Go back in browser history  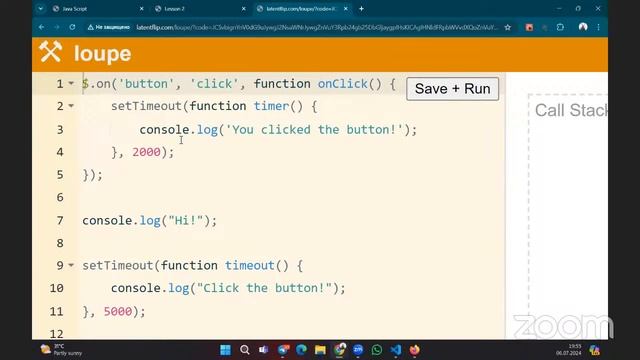pos(42,27)
